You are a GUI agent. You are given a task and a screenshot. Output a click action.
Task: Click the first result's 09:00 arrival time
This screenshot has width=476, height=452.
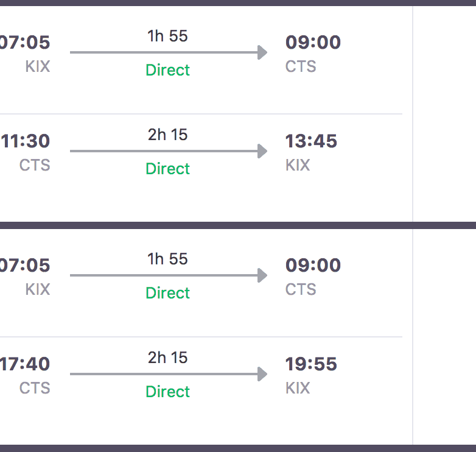(313, 43)
